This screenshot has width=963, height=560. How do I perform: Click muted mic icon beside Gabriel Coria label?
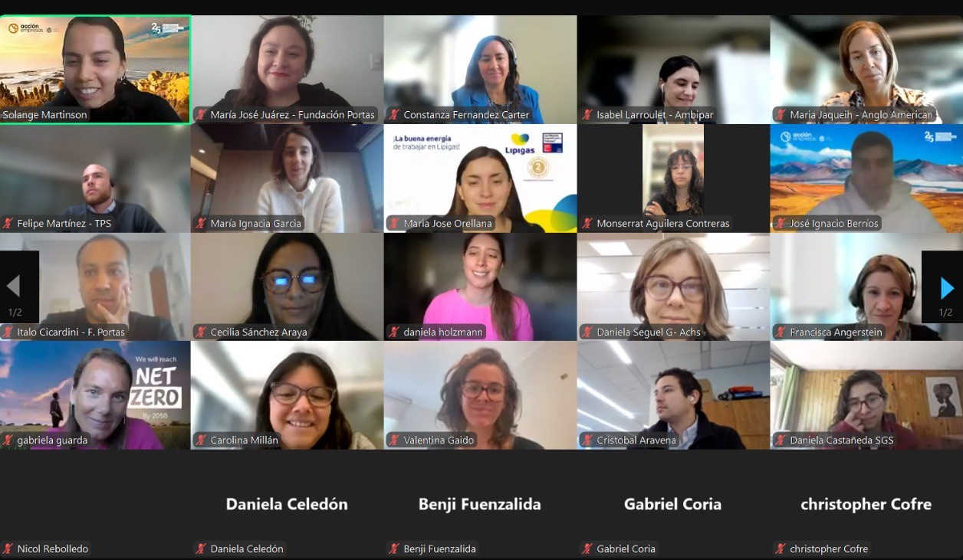587,549
